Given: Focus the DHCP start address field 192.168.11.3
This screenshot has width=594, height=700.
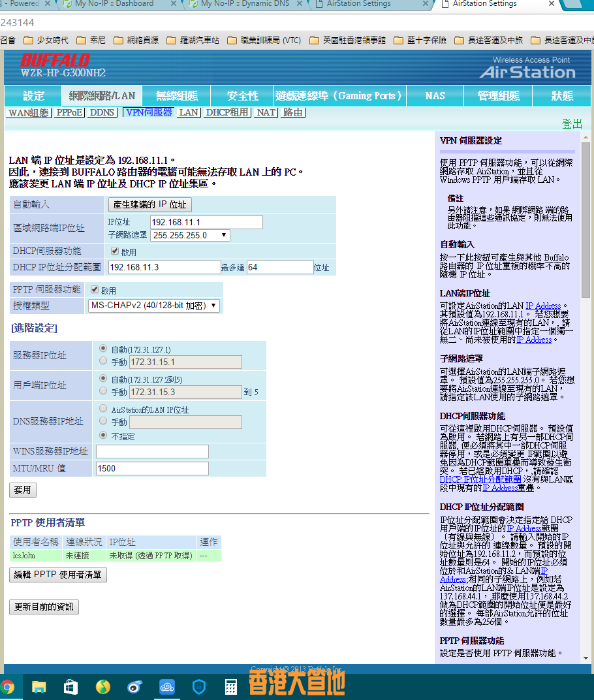Looking at the screenshot, I should (164, 268).
